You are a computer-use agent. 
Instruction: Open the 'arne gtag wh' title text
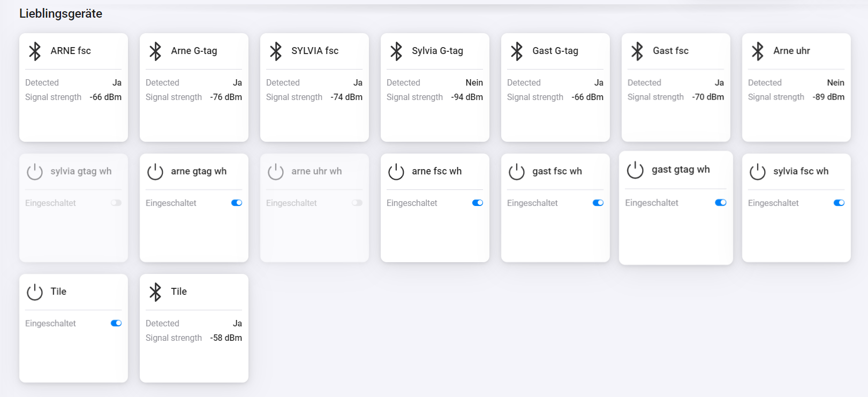199,171
